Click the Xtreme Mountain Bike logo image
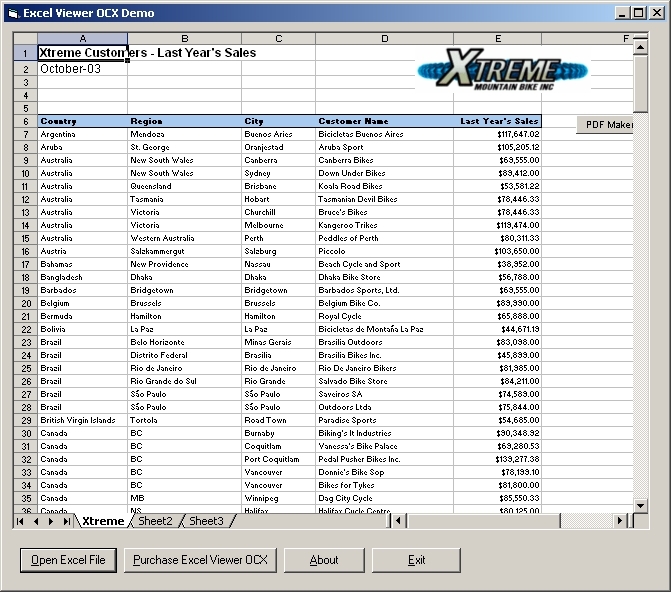671x592 pixels. click(x=503, y=68)
